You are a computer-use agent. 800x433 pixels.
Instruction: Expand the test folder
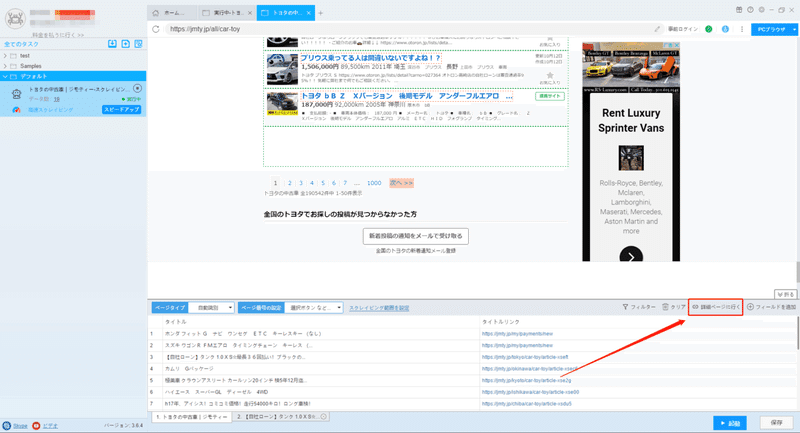5,56
